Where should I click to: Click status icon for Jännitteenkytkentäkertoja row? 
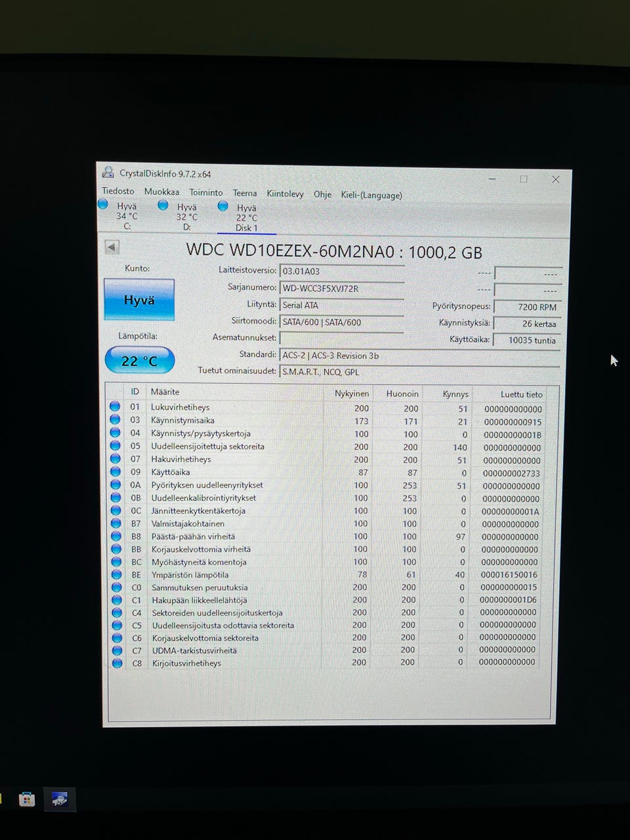(x=115, y=510)
